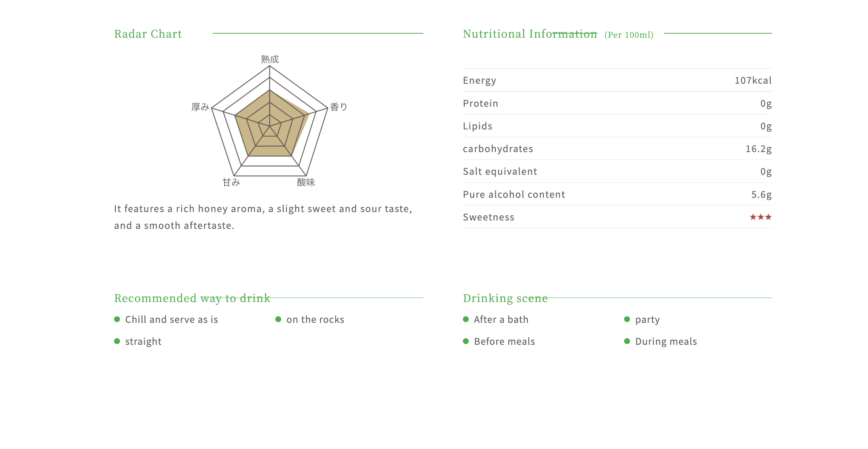Screen dimensions: 868x449
Task: Click the green bullet beside 'party'
Action: (627, 319)
